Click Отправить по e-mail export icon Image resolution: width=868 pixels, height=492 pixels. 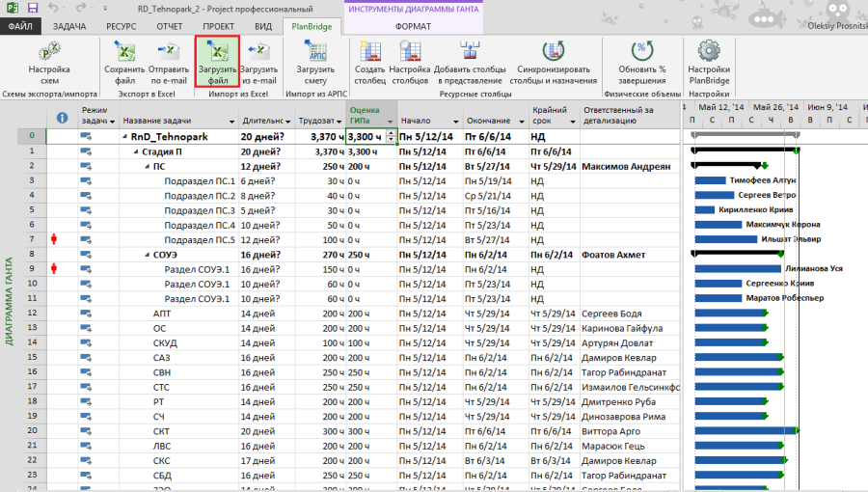(170, 63)
